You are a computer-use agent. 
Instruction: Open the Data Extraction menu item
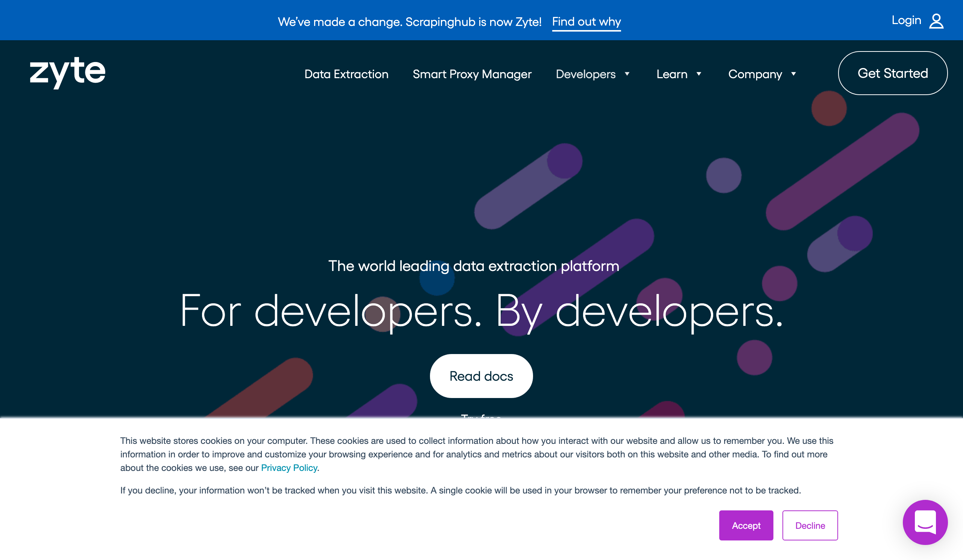coord(346,74)
